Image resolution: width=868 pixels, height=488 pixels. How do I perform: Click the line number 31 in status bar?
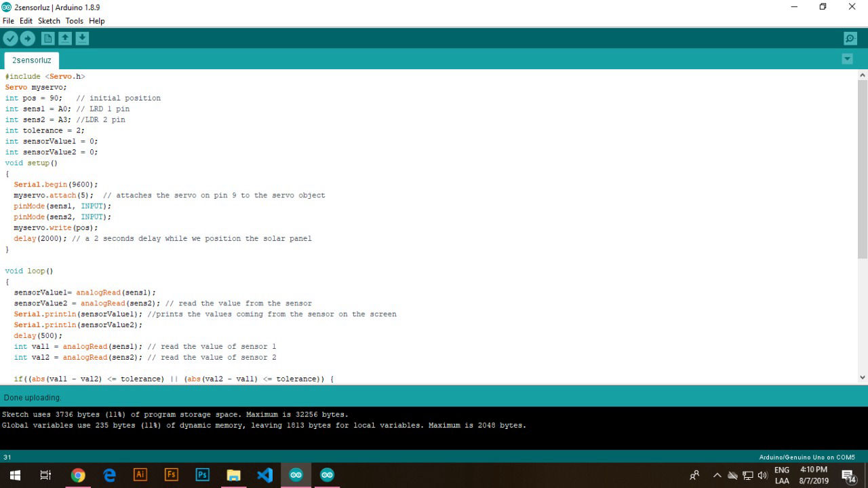(7, 457)
